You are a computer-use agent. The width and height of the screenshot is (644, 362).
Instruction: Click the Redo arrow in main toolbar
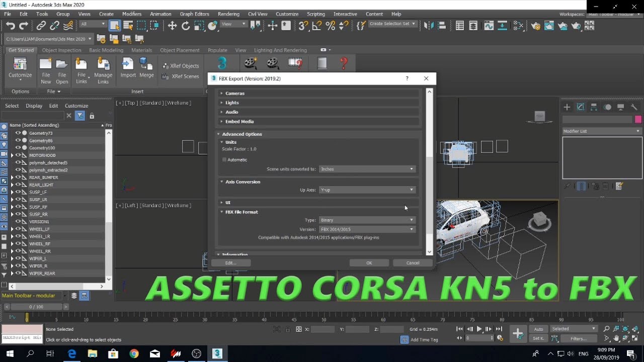coord(24,26)
